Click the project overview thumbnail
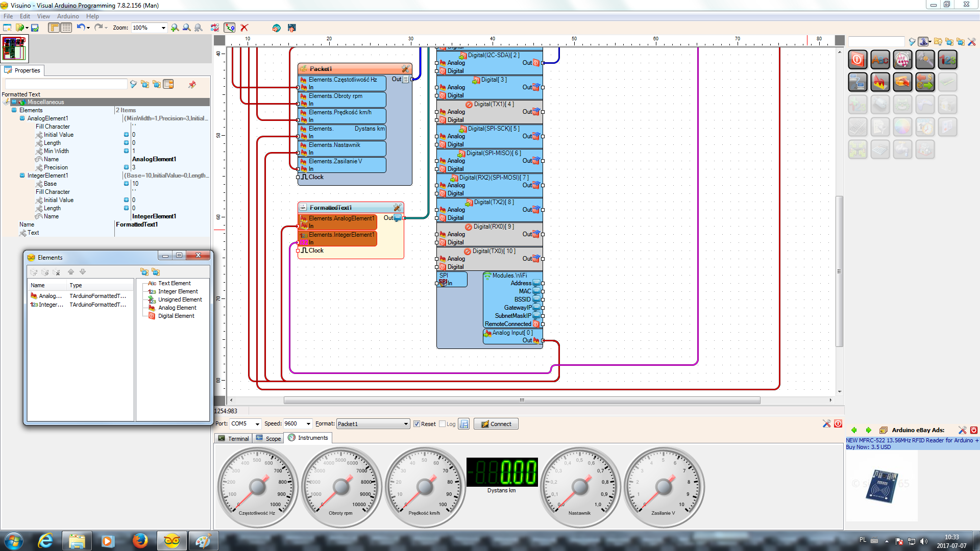980x551 pixels. [15, 49]
